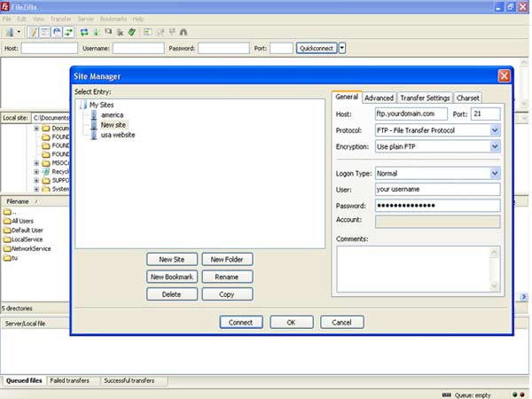This screenshot has height=399, width=532.
Task: Open the Encryption dropdown
Action: click(x=495, y=146)
